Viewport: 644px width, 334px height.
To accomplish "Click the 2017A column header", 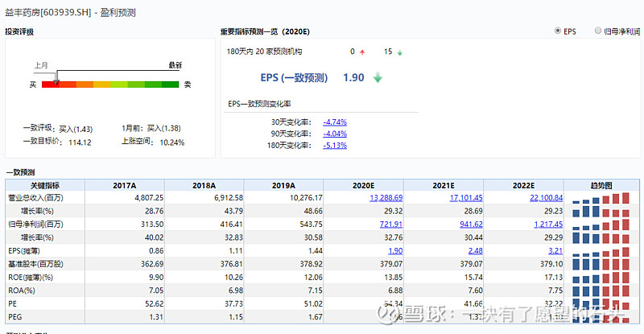I will point(125,186).
